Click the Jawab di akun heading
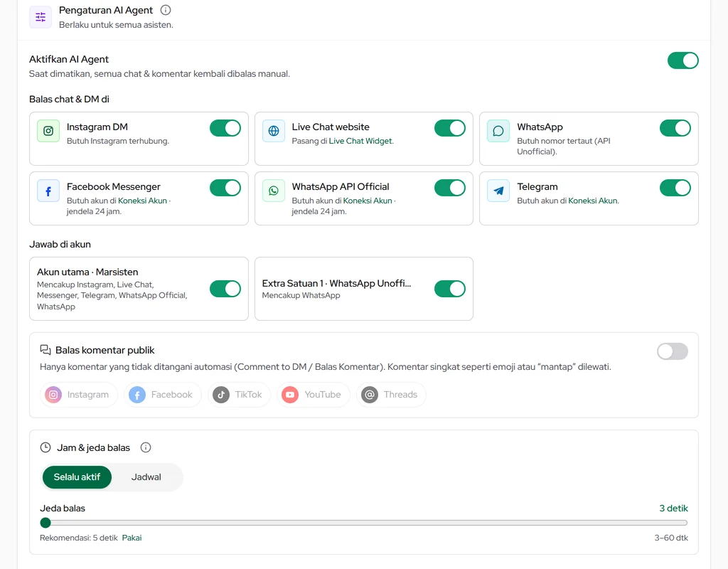The height and width of the screenshot is (569, 728). pos(60,245)
